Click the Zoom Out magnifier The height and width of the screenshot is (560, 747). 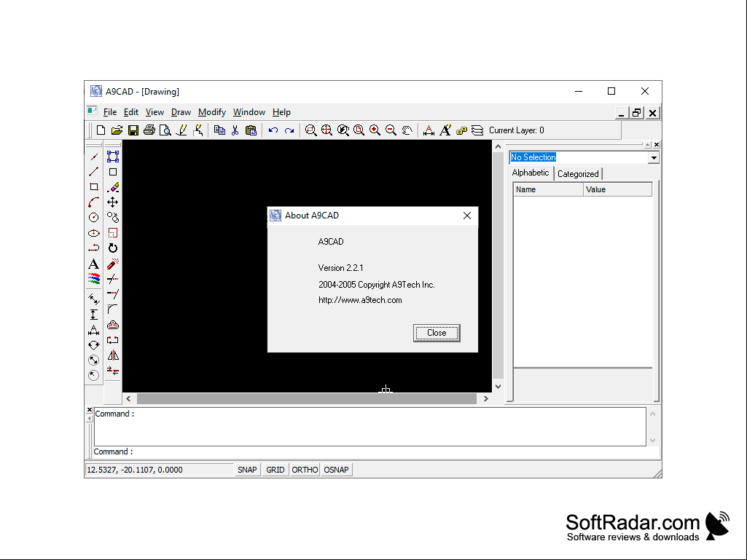(x=391, y=130)
